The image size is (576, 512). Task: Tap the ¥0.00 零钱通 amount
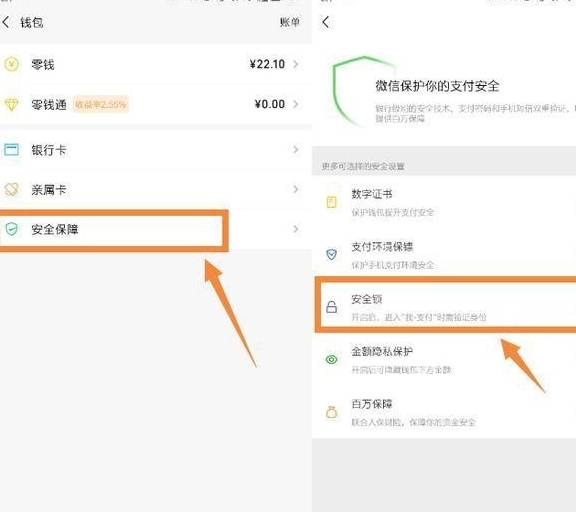[270, 104]
